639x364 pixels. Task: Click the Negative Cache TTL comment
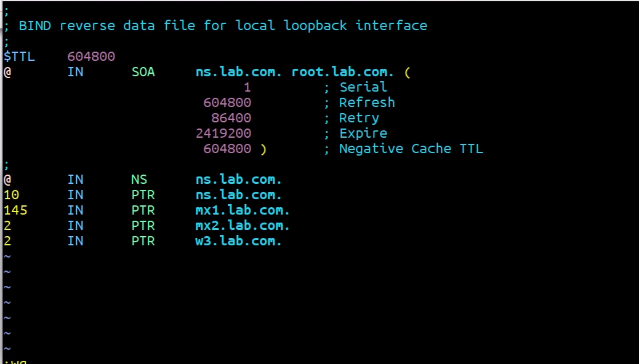point(403,149)
